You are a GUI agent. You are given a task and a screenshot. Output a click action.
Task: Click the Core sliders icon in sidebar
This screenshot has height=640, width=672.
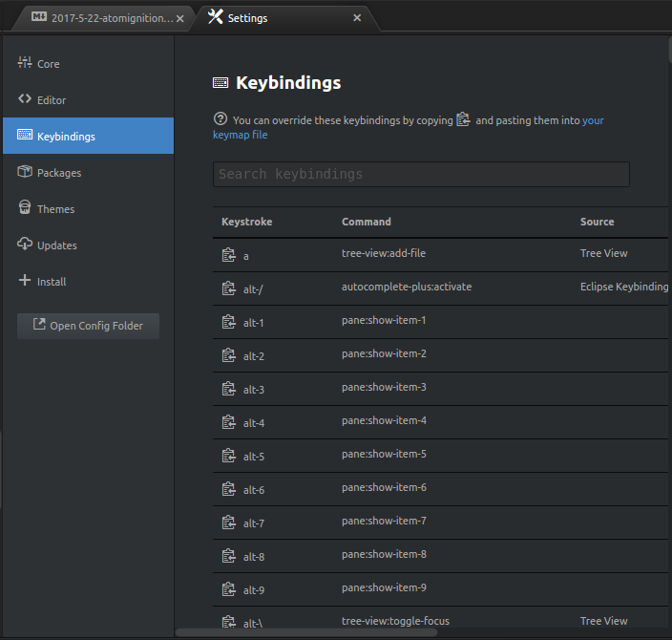25,63
